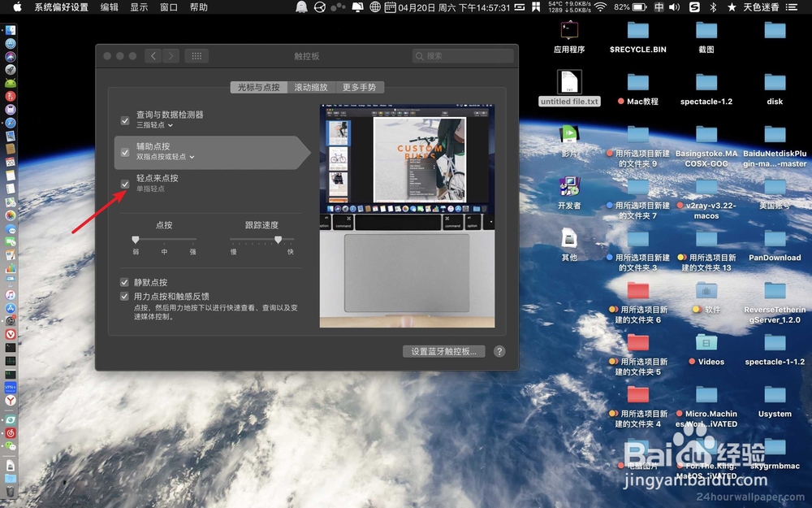812x508 pixels.
Task: Click the search field in the Trackpad window
Action: 463,55
